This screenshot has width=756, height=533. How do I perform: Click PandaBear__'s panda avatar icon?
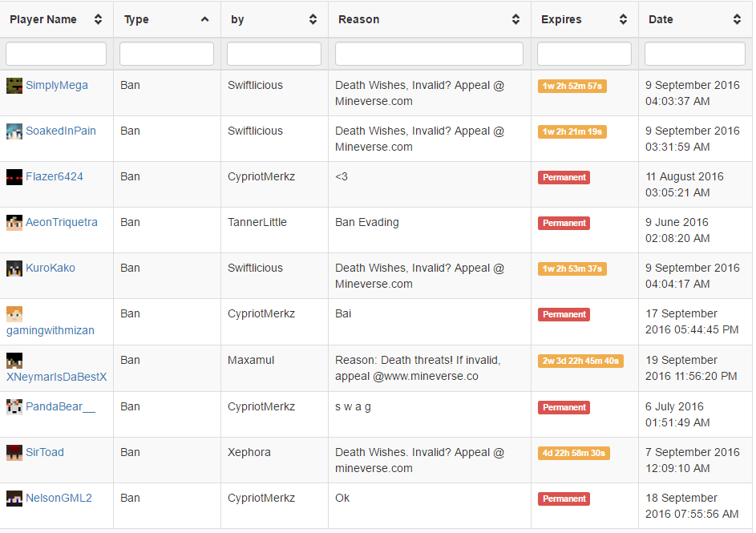point(14,407)
